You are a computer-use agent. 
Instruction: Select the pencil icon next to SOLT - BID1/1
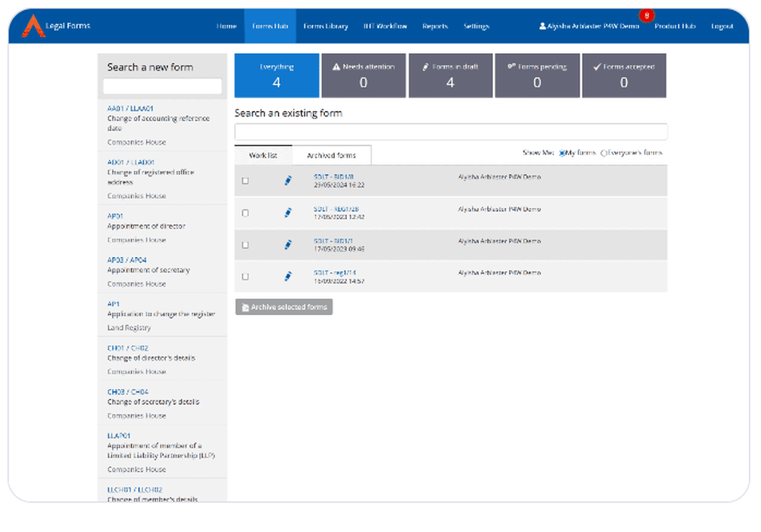[288, 245]
